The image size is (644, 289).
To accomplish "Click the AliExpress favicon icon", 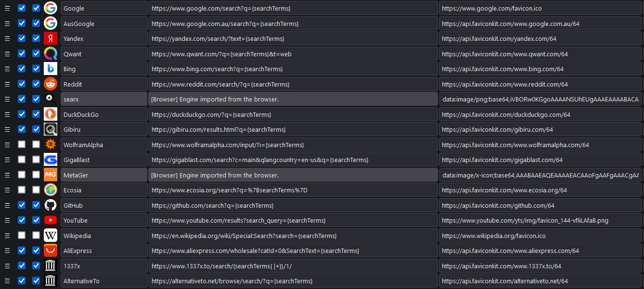I will coord(51,250).
